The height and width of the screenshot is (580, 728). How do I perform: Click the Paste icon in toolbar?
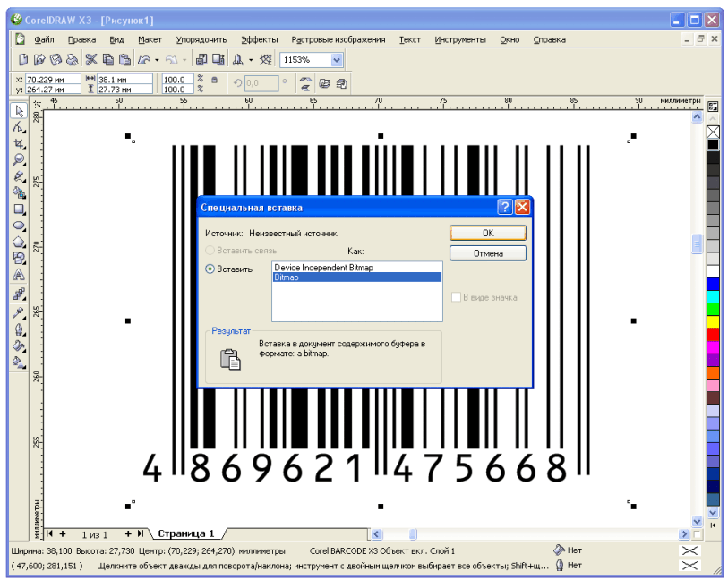(x=124, y=59)
